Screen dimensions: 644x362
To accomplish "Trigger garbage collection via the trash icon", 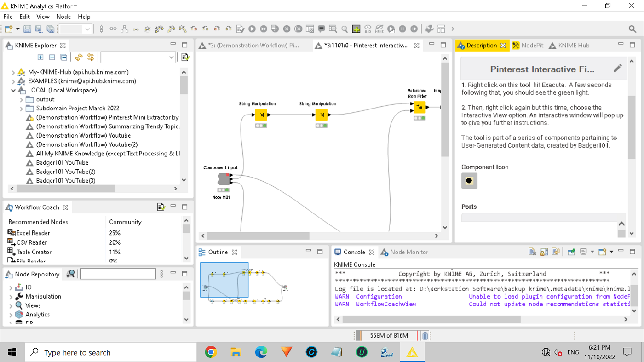I will click(x=425, y=335).
